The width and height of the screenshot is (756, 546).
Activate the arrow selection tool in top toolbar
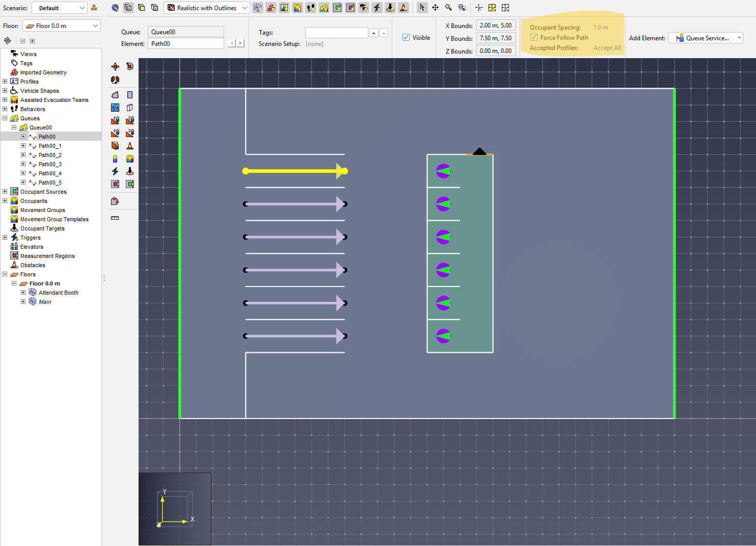[x=422, y=8]
